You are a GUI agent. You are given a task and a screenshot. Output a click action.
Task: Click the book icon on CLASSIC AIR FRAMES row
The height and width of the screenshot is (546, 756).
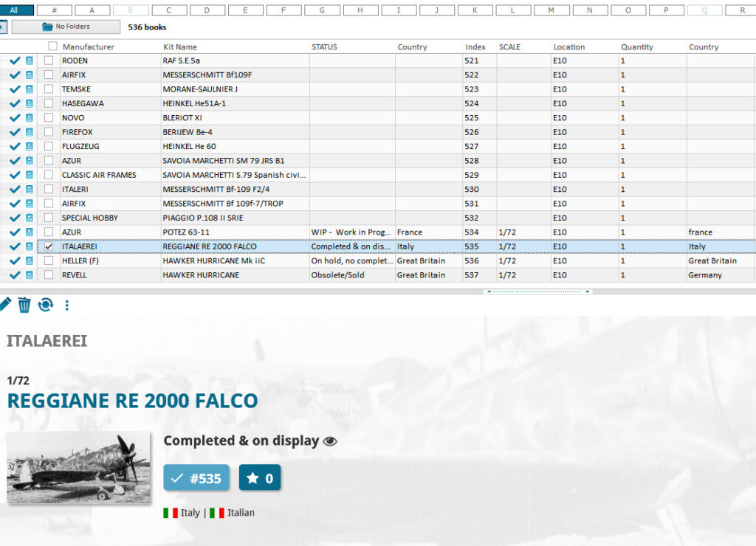tap(30, 175)
